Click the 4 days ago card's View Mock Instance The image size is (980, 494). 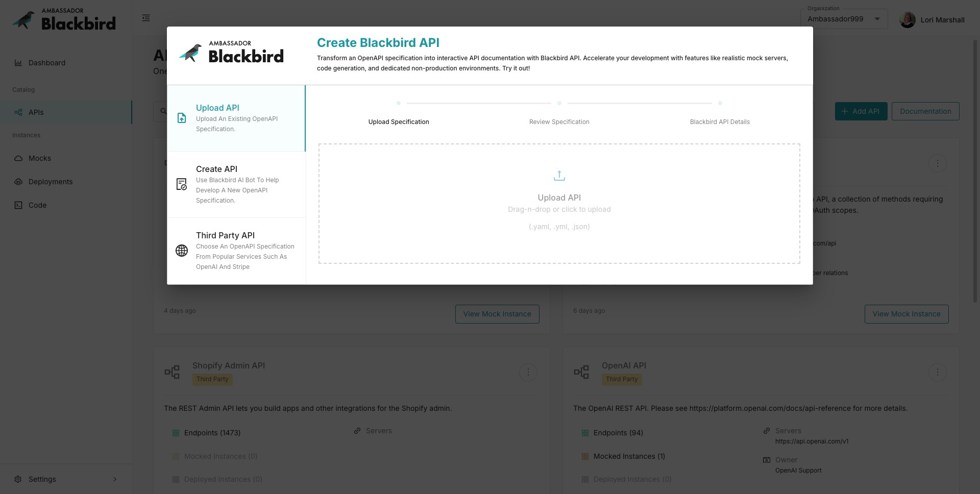point(497,314)
